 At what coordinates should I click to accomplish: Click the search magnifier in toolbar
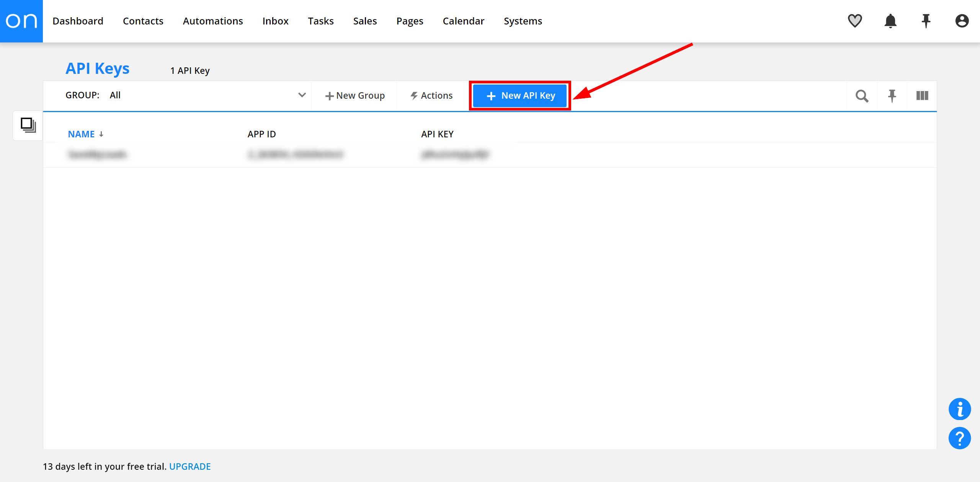(x=862, y=96)
